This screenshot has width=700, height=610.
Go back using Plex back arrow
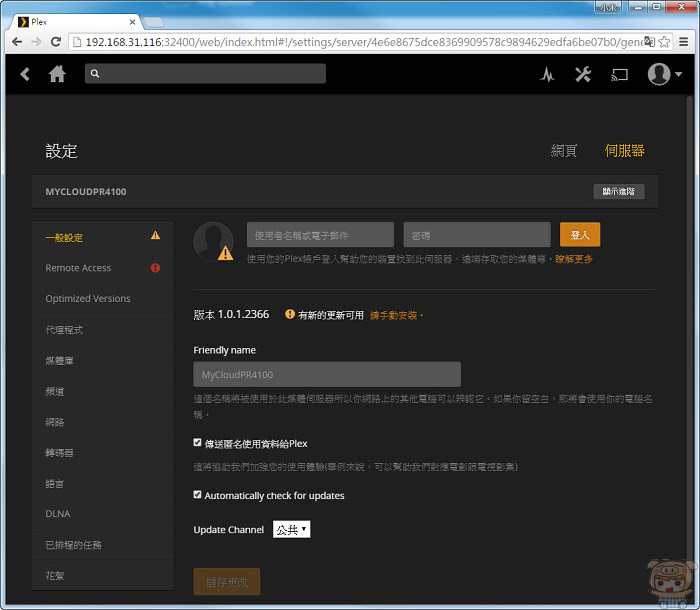(x=25, y=74)
